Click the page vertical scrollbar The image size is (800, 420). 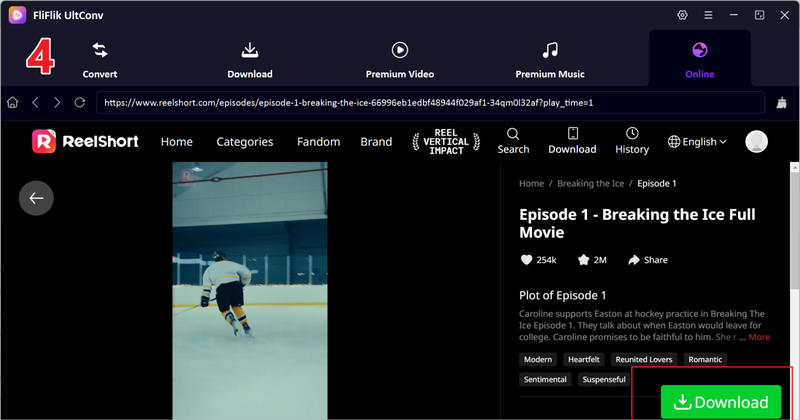tap(794, 230)
